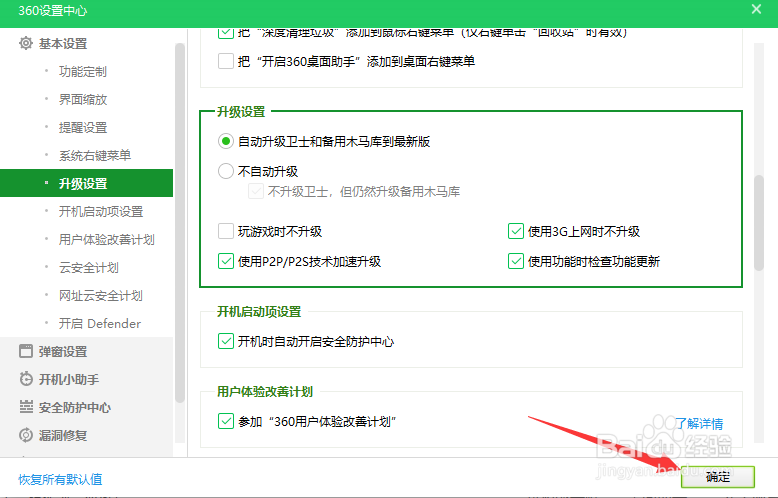Image resolution: width=778 pixels, height=498 pixels.
Task: Uncheck 使用功能时检查功能更新
Action: [x=516, y=261]
